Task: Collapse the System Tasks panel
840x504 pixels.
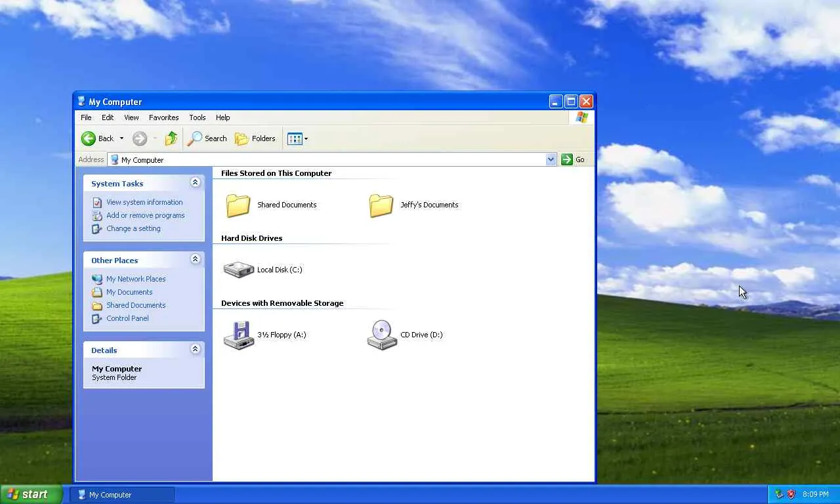Action: pos(195,182)
